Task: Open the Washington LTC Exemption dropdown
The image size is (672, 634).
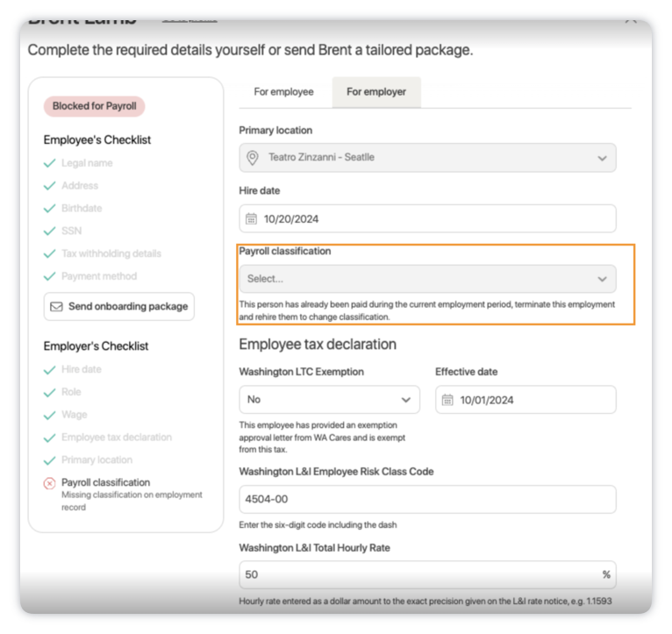Action: click(x=329, y=400)
